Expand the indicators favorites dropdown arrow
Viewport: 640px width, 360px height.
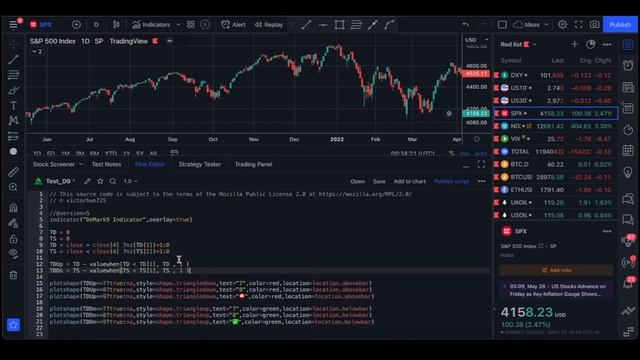[178, 24]
